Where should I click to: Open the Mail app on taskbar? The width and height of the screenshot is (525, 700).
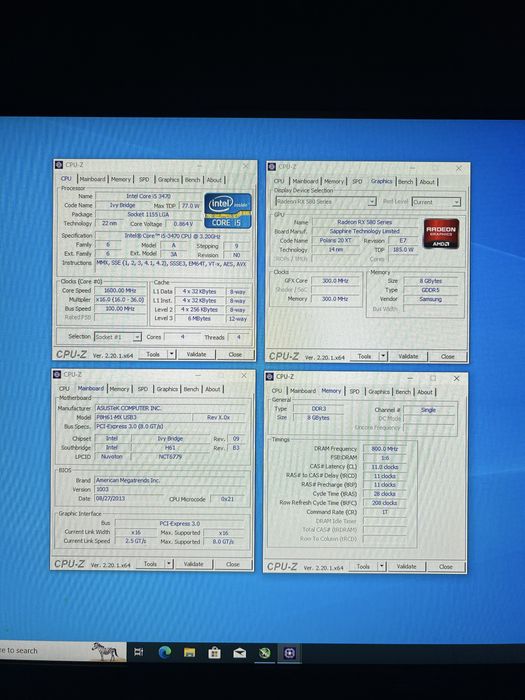[240, 653]
